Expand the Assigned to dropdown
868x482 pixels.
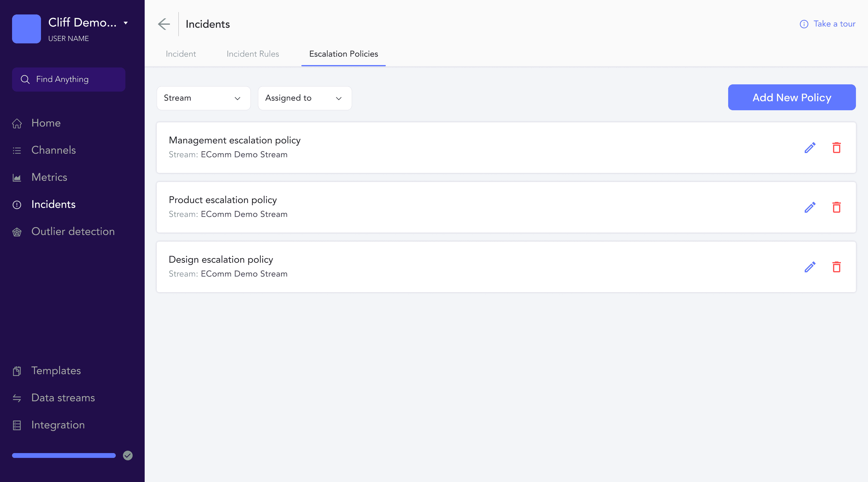(x=305, y=98)
